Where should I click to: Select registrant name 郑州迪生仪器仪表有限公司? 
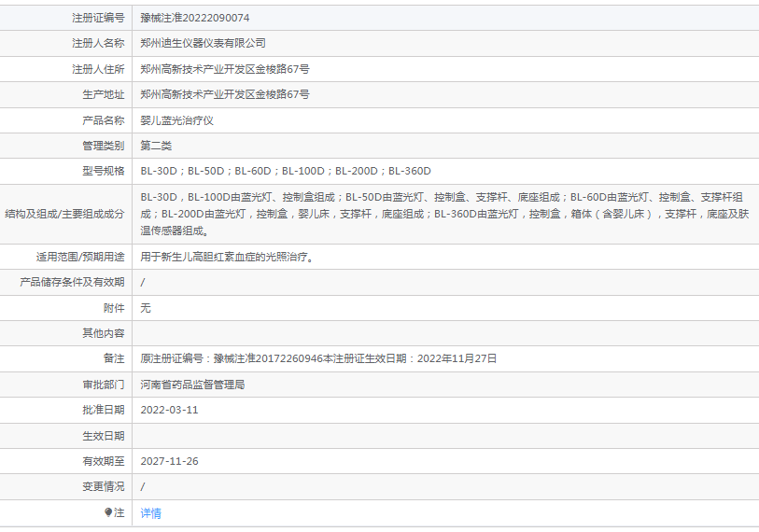(x=203, y=43)
